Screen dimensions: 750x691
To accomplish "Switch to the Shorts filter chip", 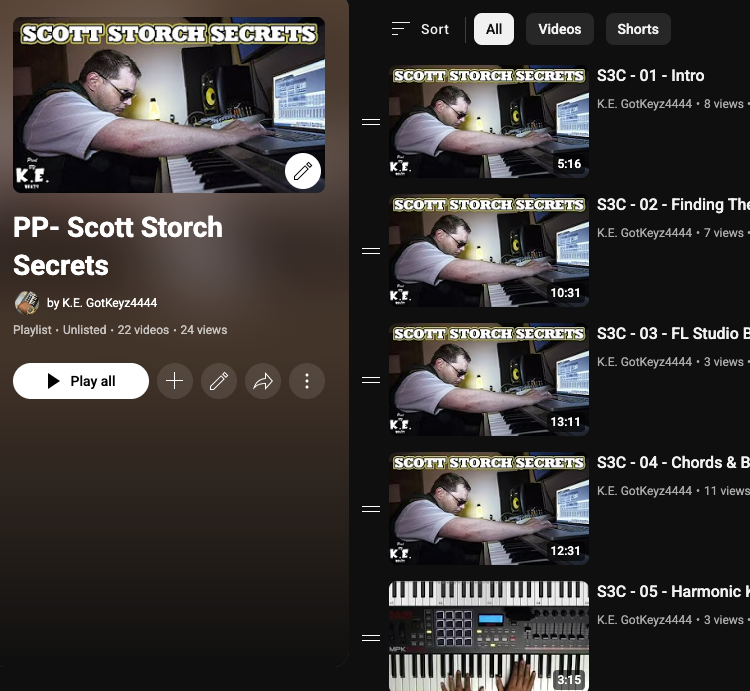I will click(638, 29).
